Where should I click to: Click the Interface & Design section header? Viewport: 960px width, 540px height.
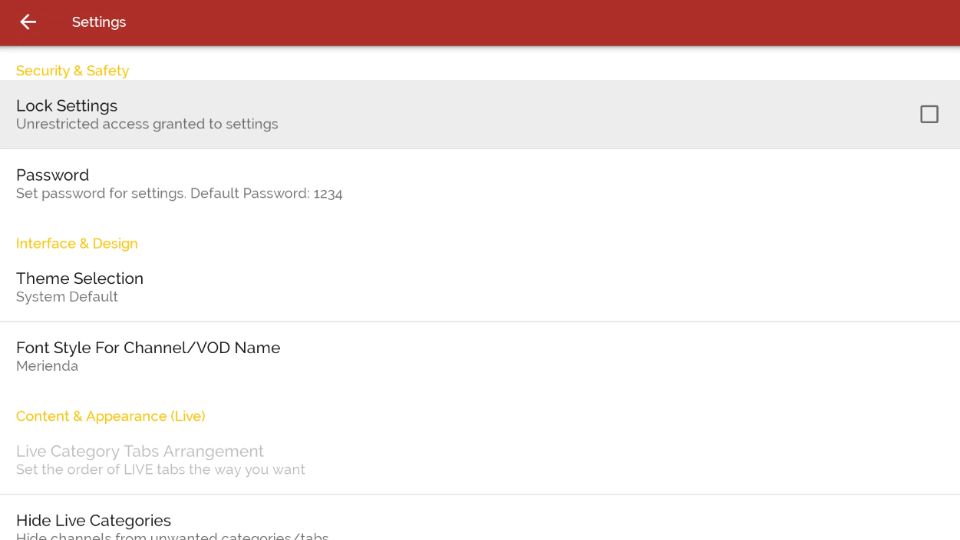(x=77, y=243)
